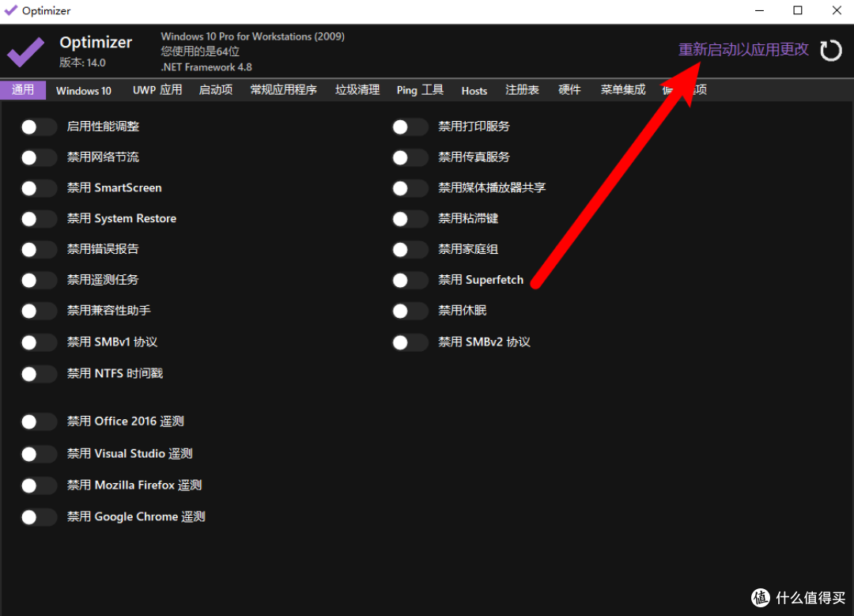Open the Hosts tab
854x616 pixels.
[x=474, y=90]
